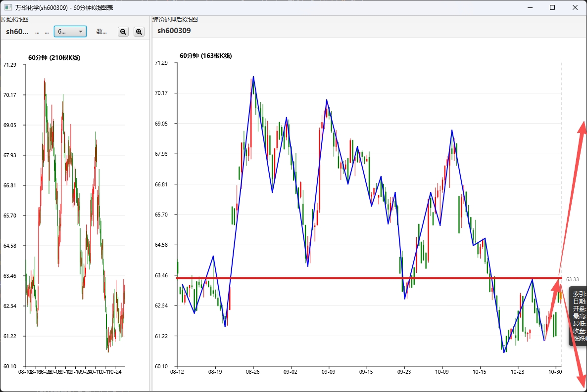Click the 原始K线图 panel title
The height and width of the screenshot is (392, 587).
pyautogui.click(x=14, y=19)
